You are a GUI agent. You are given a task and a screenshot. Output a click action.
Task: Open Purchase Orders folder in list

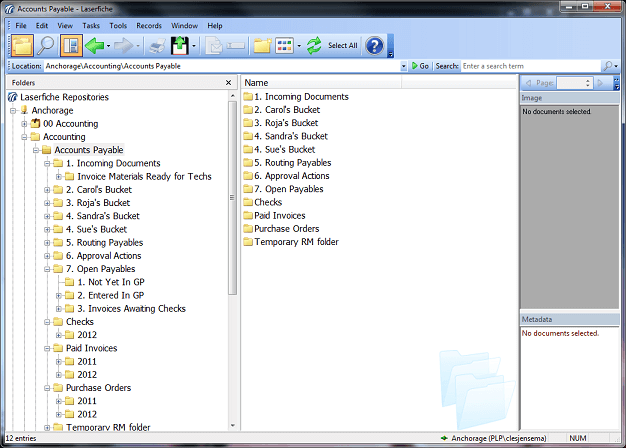[x=281, y=228]
